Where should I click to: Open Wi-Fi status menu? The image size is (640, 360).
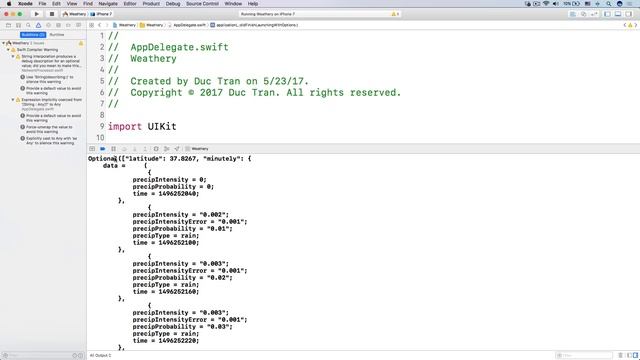546,4
